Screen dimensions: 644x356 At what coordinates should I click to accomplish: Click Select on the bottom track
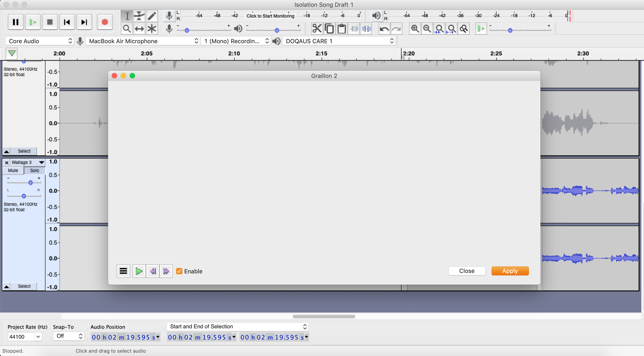pos(24,286)
